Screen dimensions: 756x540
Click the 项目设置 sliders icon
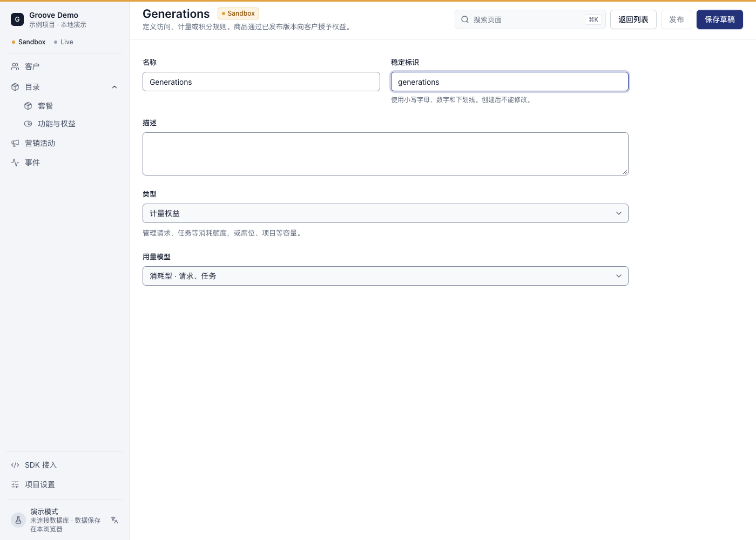(x=15, y=484)
